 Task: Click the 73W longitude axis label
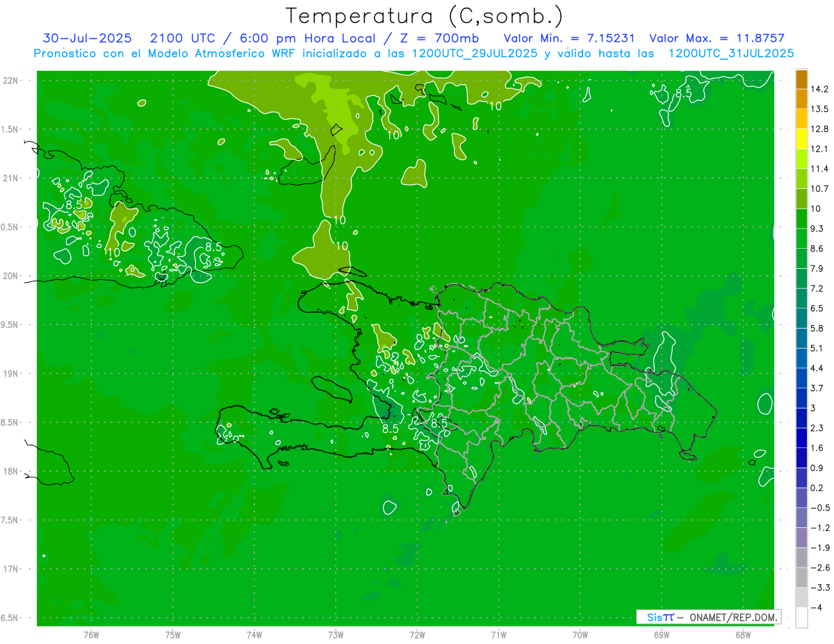(336, 635)
